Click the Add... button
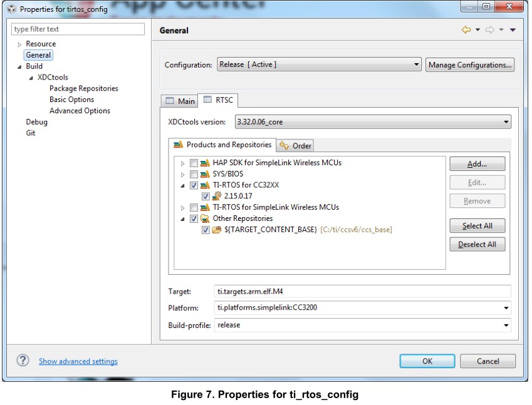This screenshot has height=405, width=532. pos(477,164)
